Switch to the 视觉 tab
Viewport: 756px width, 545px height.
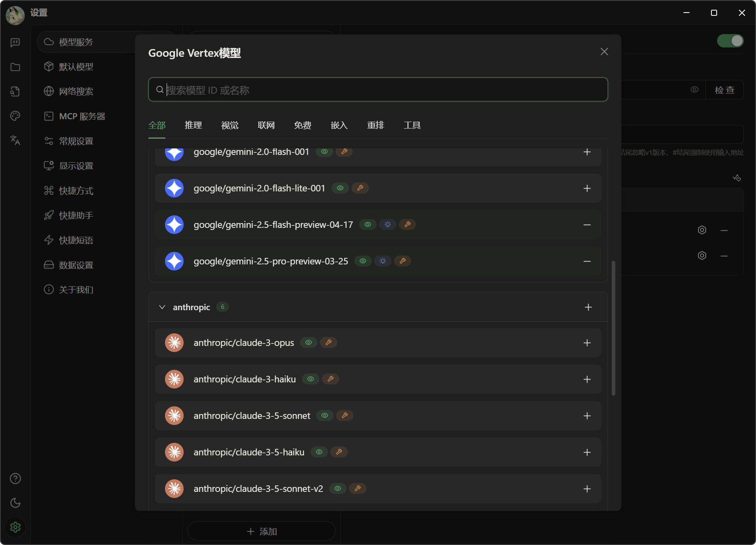230,125
